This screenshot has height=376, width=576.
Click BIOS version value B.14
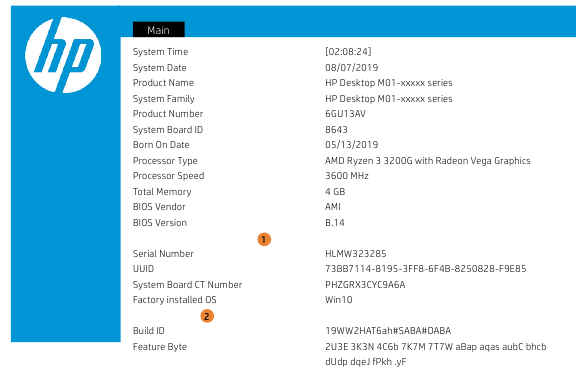[335, 223]
